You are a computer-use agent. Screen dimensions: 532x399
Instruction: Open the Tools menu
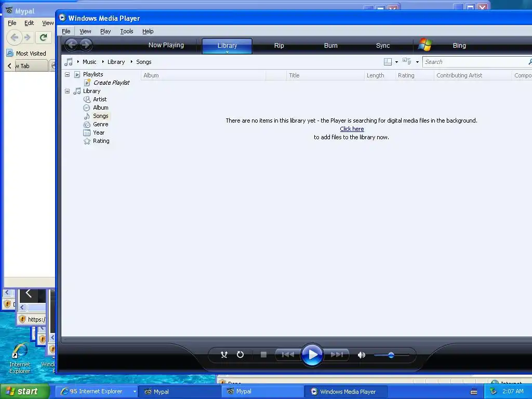point(127,31)
